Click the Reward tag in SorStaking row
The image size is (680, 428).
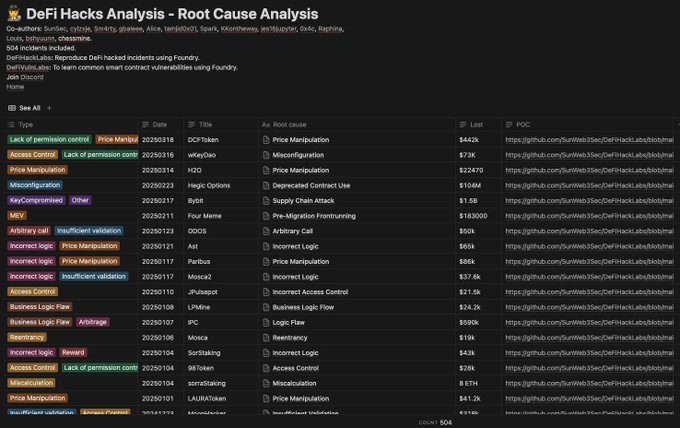point(73,353)
